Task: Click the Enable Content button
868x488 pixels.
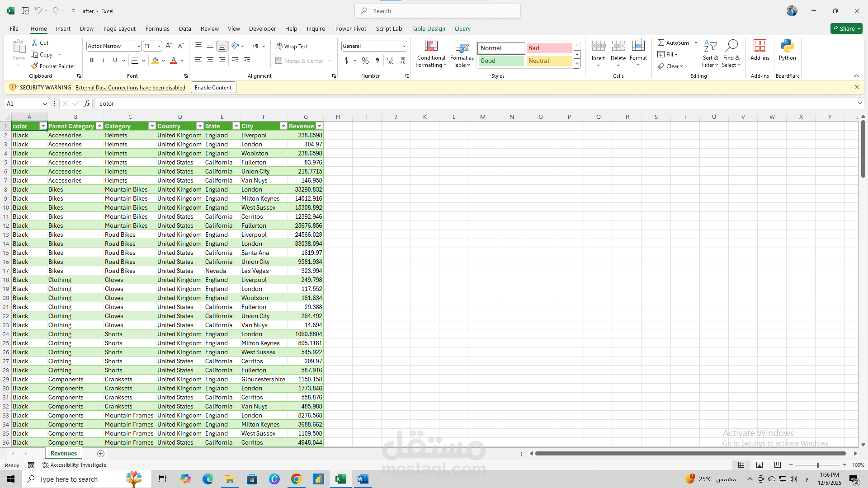Action: pos(213,87)
